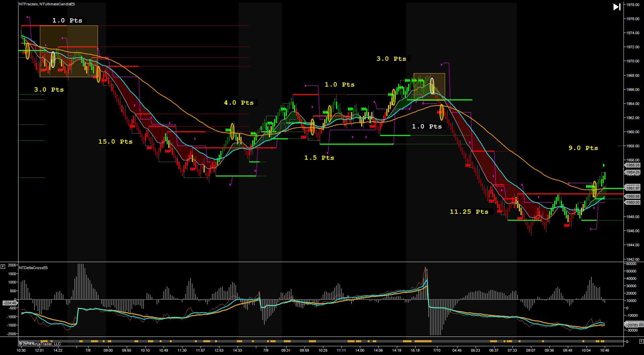
Task: Click the 1955.25 price marker
Action: (x=633, y=165)
